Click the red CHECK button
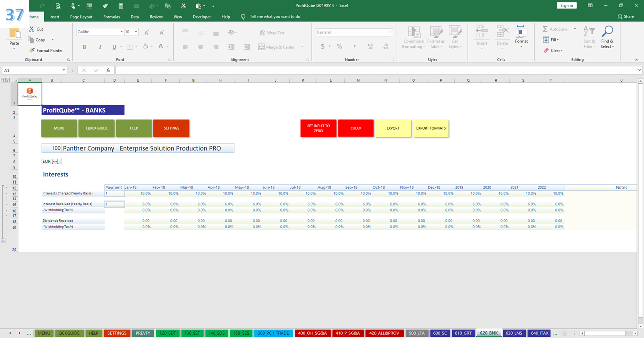The image size is (644, 362). point(356,128)
